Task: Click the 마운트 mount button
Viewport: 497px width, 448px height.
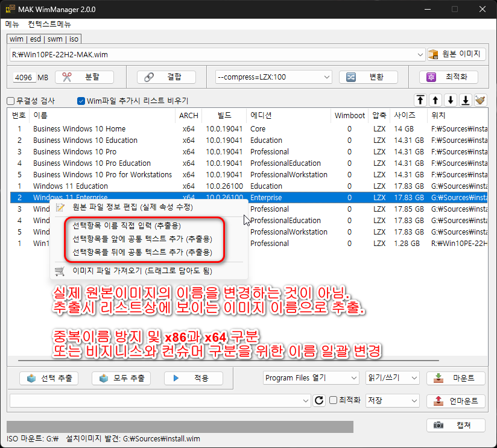Action: pyautogui.click(x=456, y=378)
